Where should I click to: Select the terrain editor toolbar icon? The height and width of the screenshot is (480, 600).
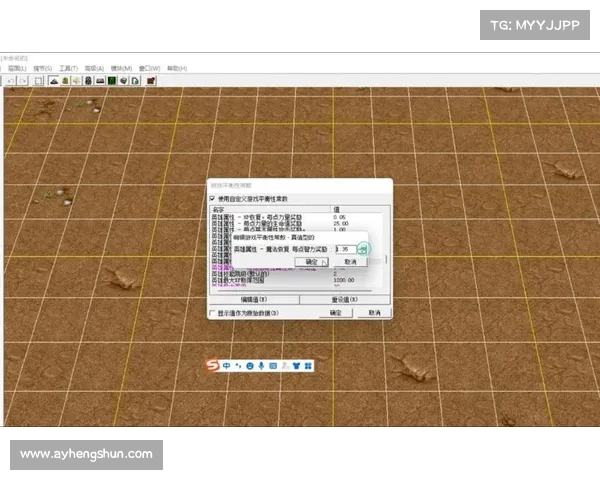point(52,79)
